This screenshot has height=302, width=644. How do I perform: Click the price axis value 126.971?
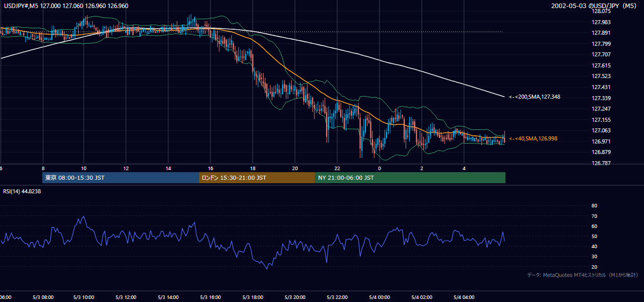coord(601,141)
